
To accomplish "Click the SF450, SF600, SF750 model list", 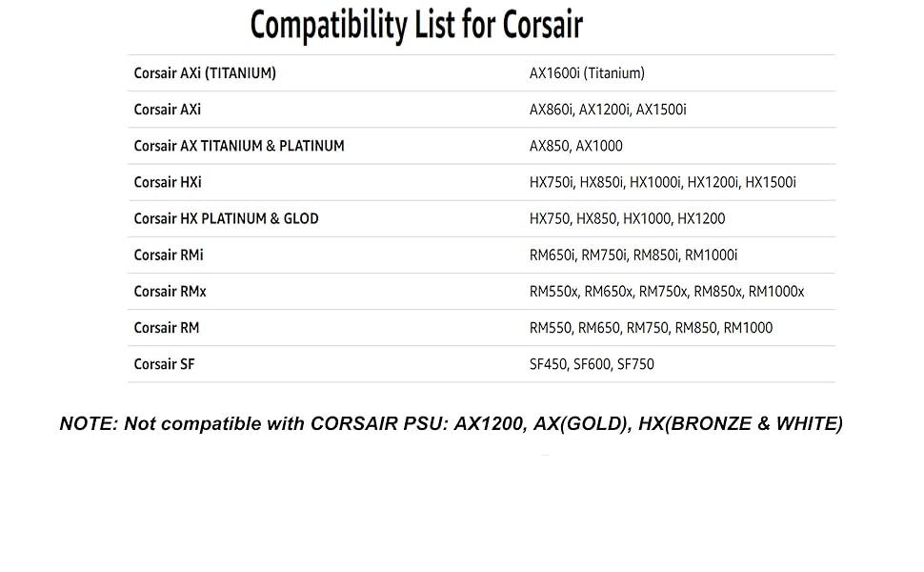I will (592, 363).
